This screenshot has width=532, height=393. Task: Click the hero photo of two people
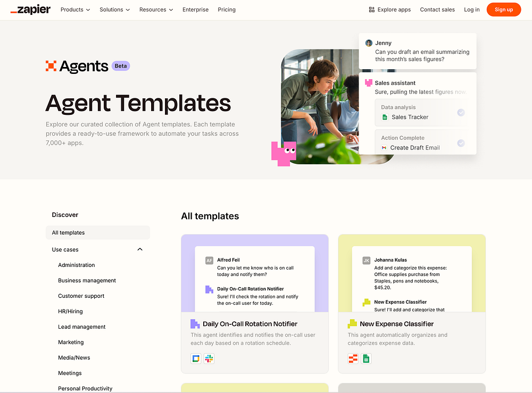(x=320, y=106)
